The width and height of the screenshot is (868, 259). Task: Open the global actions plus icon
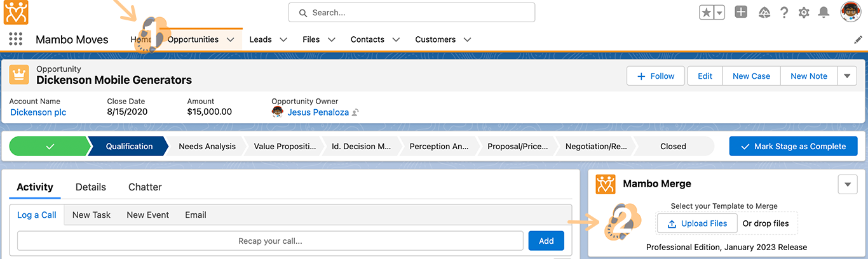(x=741, y=12)
